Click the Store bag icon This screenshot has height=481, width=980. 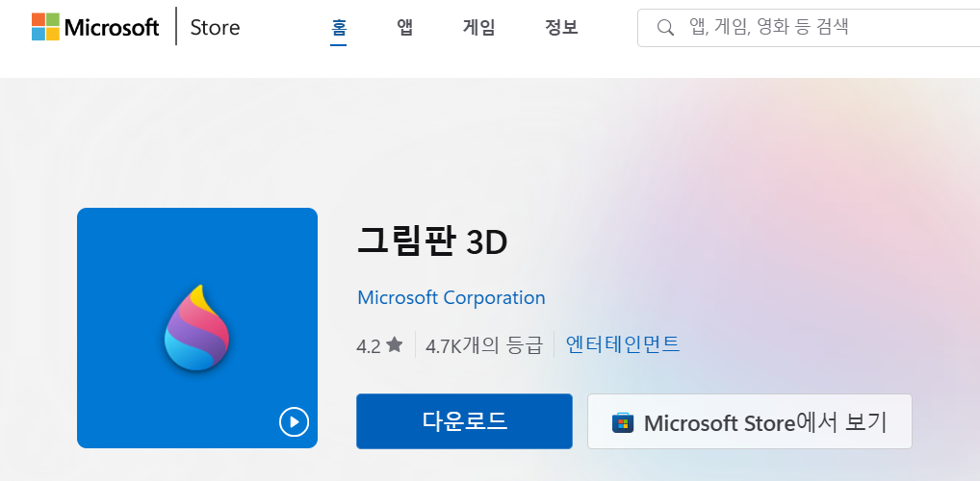[623, 423]
